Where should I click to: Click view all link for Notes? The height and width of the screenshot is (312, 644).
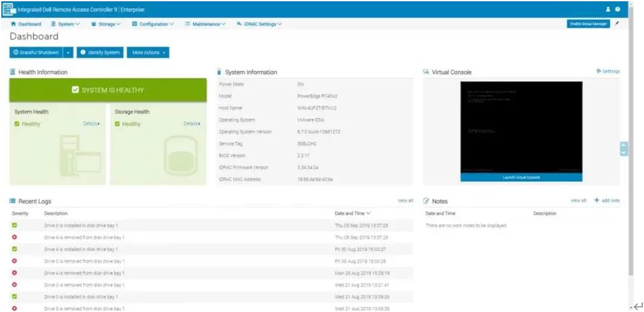pyautogui.click(x=578, y=201)
